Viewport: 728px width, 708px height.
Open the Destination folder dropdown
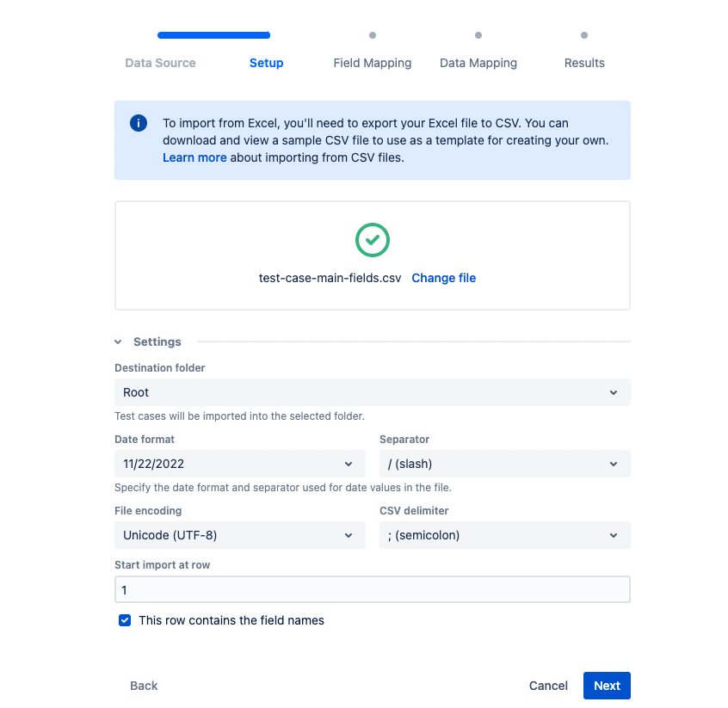click(x=372, y=392)
